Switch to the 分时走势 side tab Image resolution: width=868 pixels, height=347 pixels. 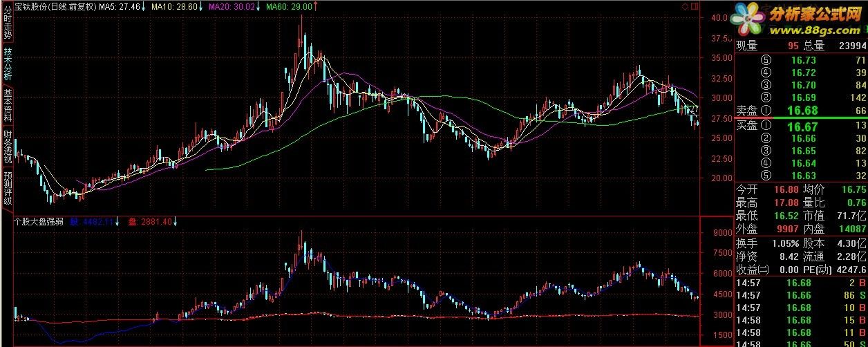(x=8, y=24)
